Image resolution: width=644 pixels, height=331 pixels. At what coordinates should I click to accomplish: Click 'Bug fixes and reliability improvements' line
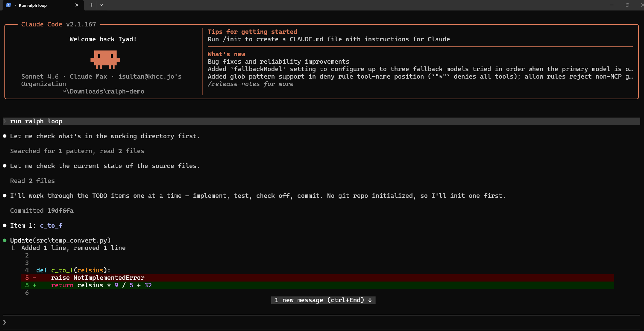click(x=279, y=62)
